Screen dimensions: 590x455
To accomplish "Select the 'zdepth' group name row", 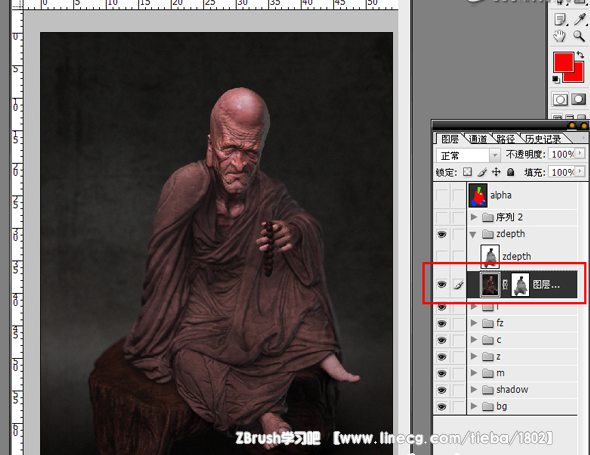I will (x=510, y=234).
